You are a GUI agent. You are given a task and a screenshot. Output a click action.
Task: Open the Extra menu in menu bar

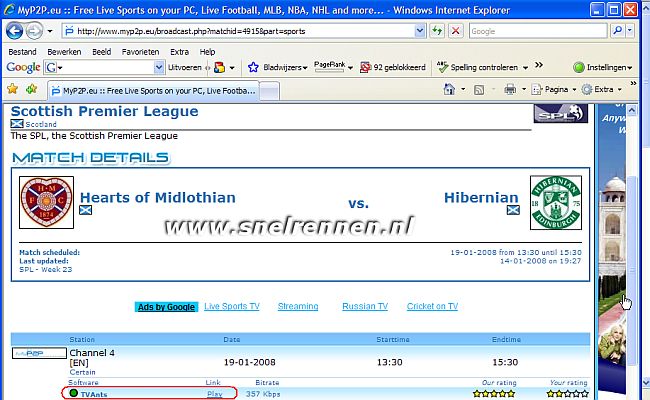pyautogui.click(x=179, y=52)
